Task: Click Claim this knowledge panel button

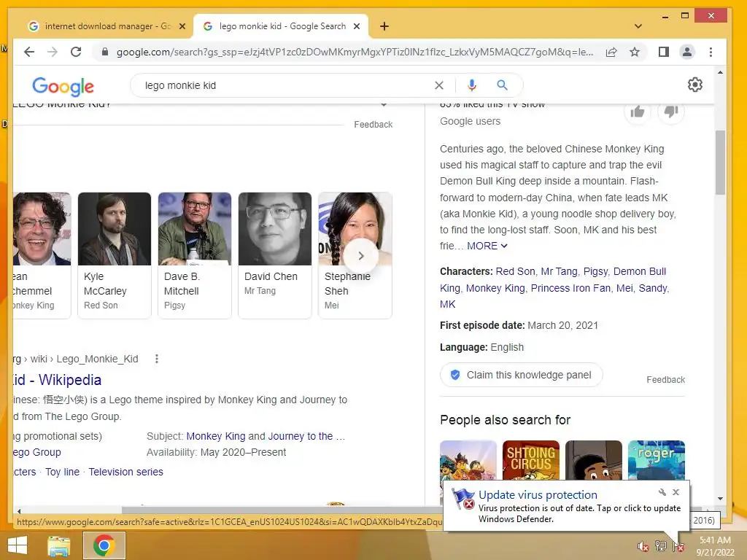Action: (521, 376)
